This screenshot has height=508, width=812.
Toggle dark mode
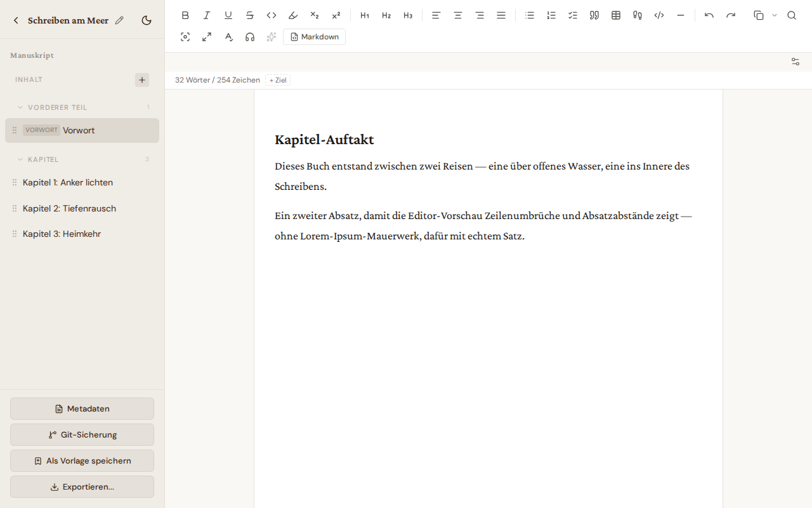[147, 20]
